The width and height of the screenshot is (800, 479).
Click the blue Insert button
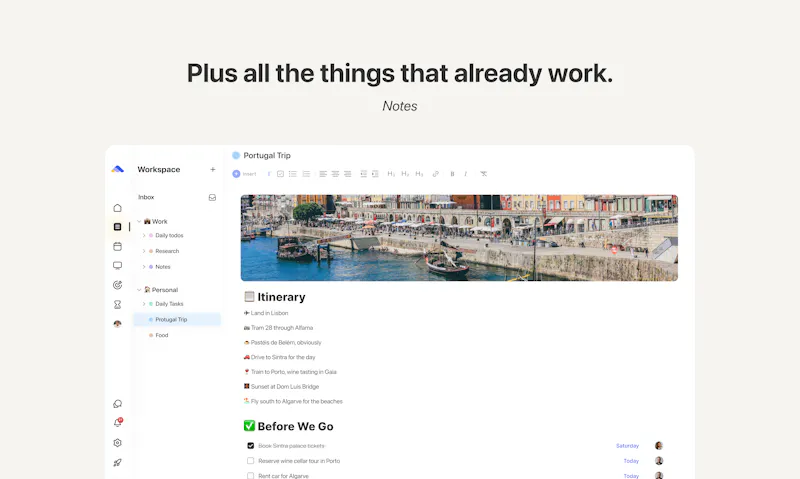tap(244, 174)
